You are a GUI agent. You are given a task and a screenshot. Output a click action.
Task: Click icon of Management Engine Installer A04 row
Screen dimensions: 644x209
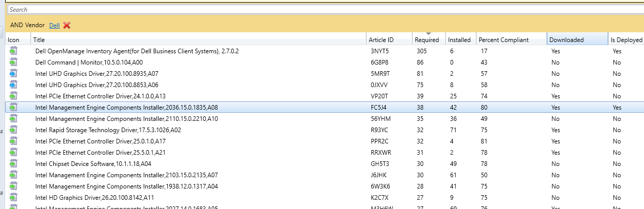[13, 186]
